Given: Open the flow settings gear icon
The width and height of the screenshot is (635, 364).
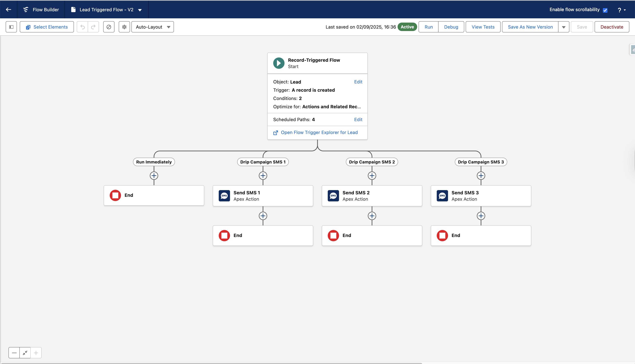Looking at the screenshot, I should pos(124,27).
